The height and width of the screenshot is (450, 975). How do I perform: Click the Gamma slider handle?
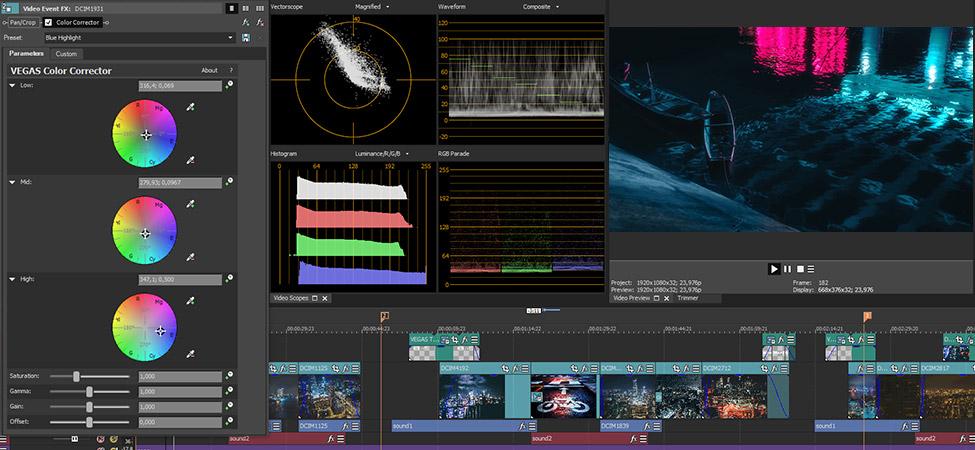(90, 392)
